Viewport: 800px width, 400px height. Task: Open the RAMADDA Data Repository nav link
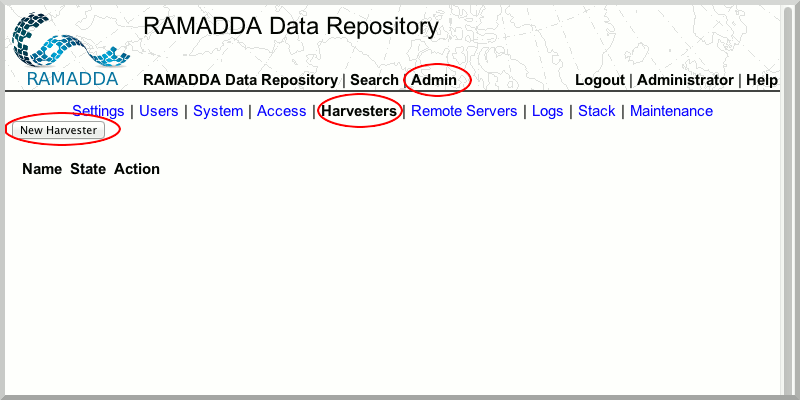(240, 80)
